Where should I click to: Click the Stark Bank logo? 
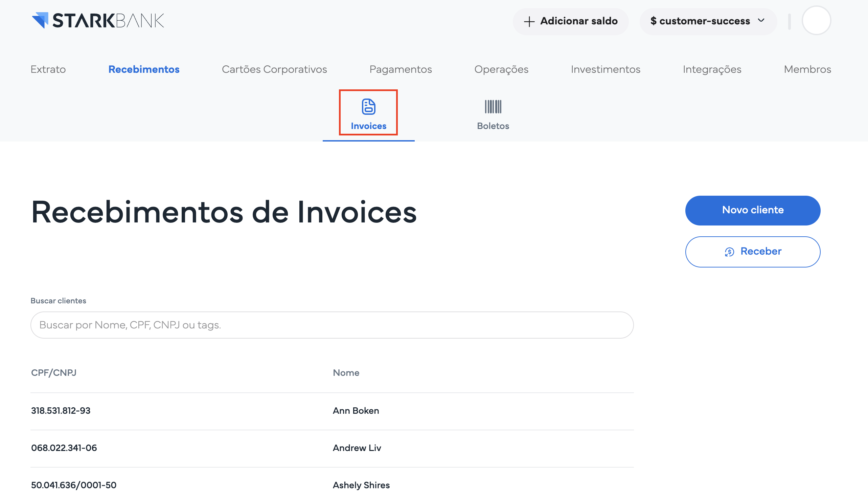98,20
